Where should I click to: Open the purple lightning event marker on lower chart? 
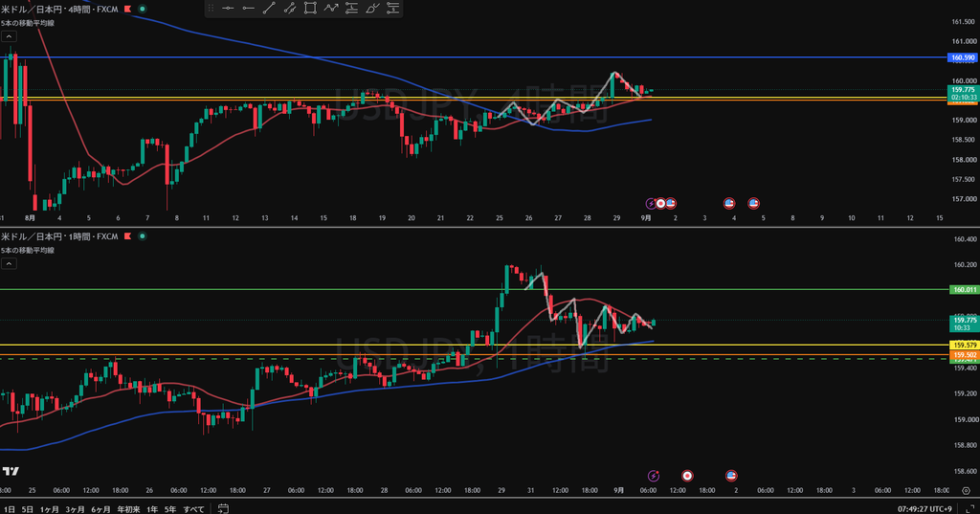click(x=653, y=476)
